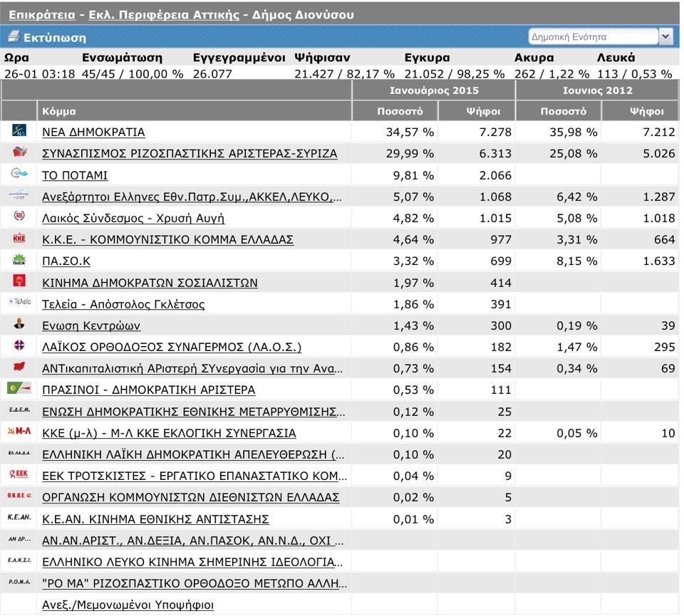This screenshot has width=684, height=616.
Task: Click the Τελεία party logo
Action: [20, 302]
